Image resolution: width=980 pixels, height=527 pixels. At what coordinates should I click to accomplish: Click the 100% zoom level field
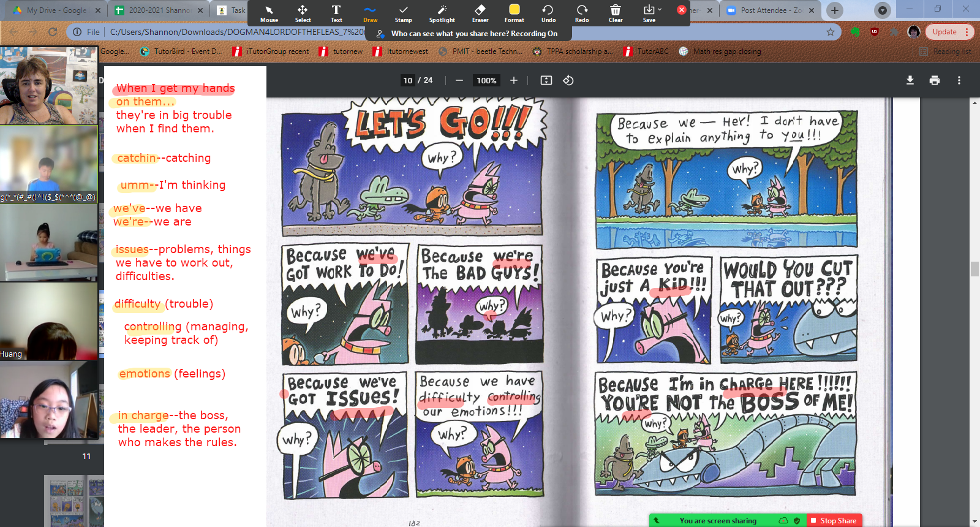[486, 80]
